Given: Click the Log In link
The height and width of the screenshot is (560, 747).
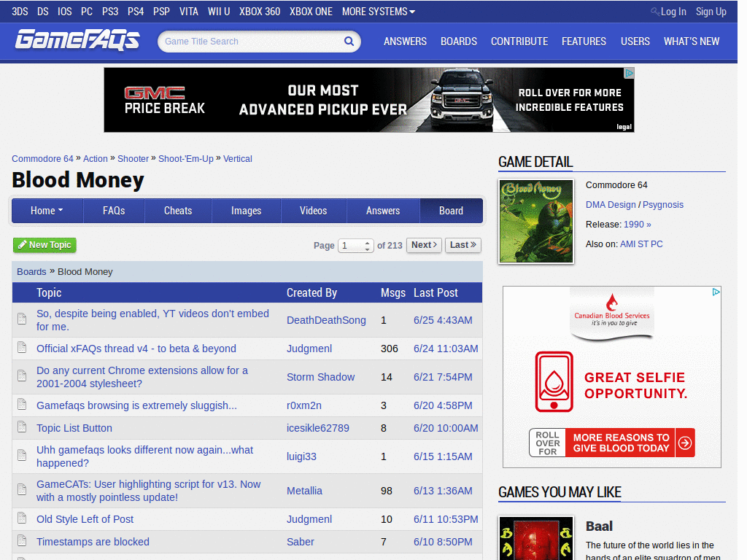Looking at the screenshot, I should pos(673,12).
